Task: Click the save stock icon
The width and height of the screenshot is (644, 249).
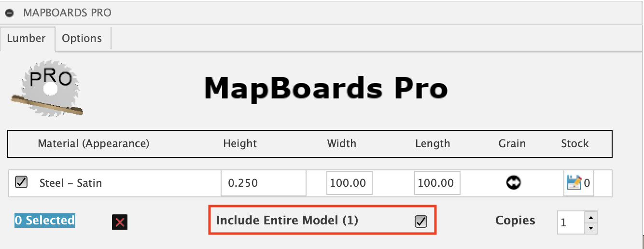Action: [x=574, y=182]
